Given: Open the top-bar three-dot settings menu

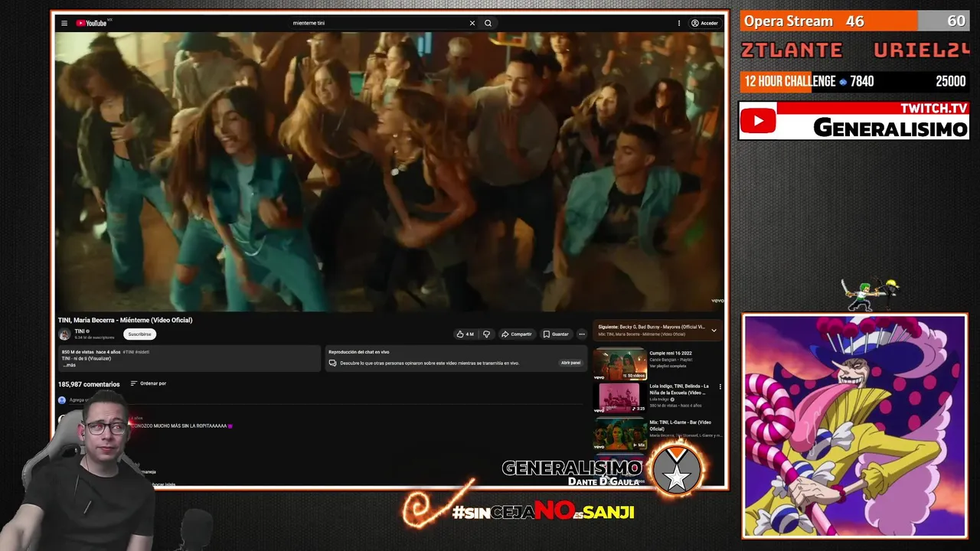Looking at the screenshot, I should click(x=678, y=23).
